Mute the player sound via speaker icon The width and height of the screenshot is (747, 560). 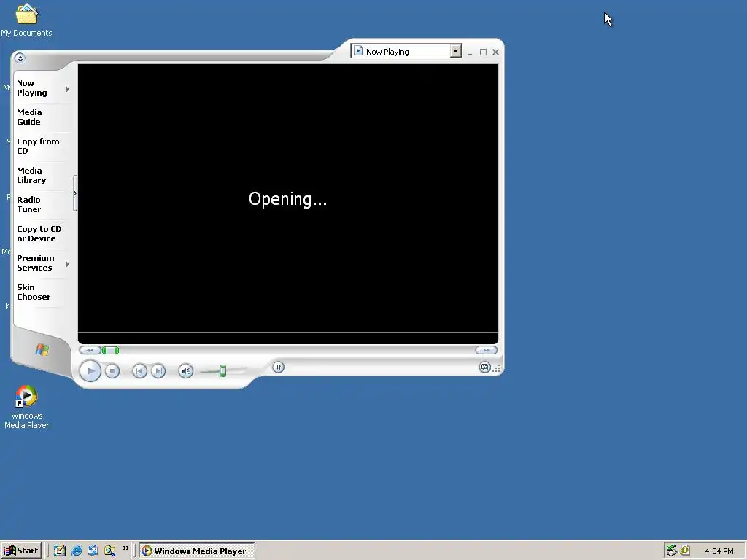(x=186, y=371)
